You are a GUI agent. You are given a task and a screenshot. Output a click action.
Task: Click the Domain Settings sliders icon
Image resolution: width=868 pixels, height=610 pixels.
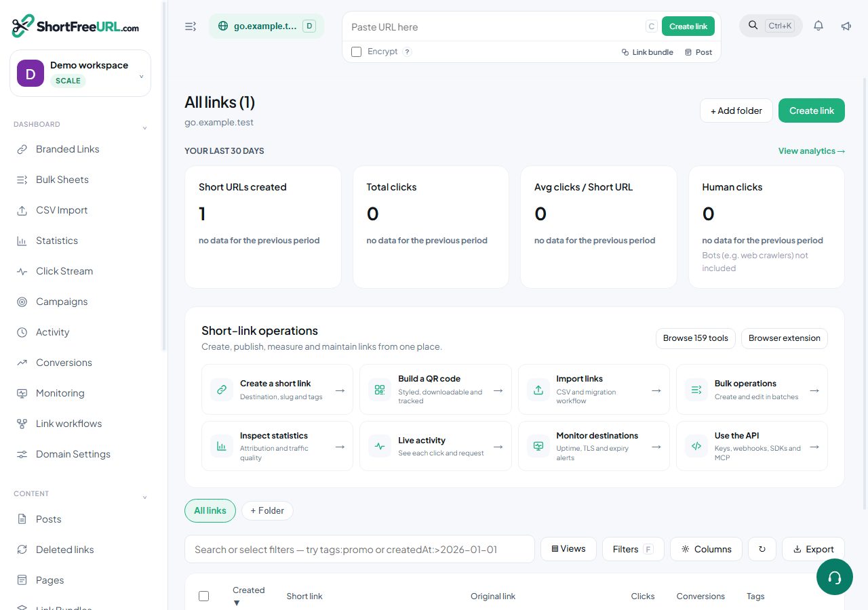pyautogui.click(x=22, y=454)
